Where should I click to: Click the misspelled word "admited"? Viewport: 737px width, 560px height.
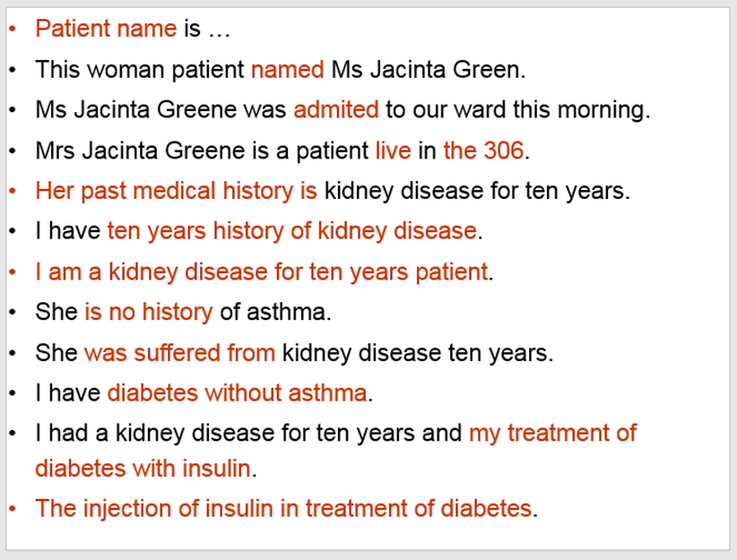point(336,110)
